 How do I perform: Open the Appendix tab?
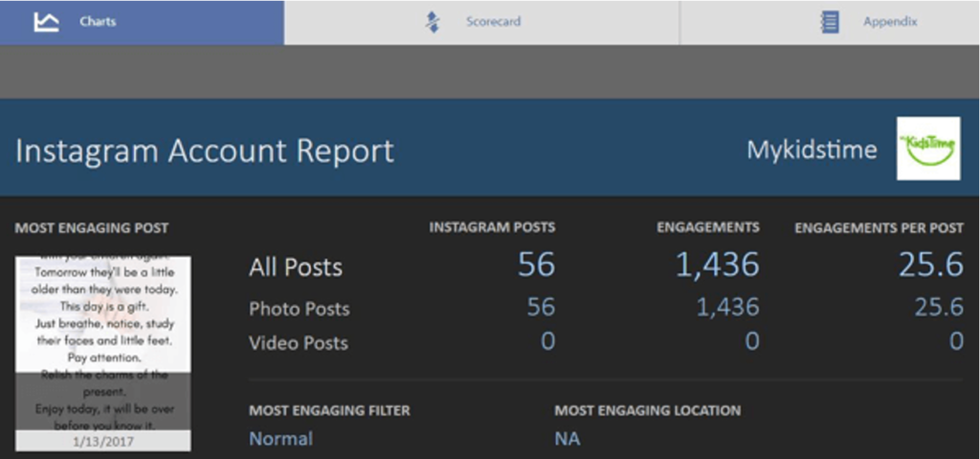click(x=830, y=23)
